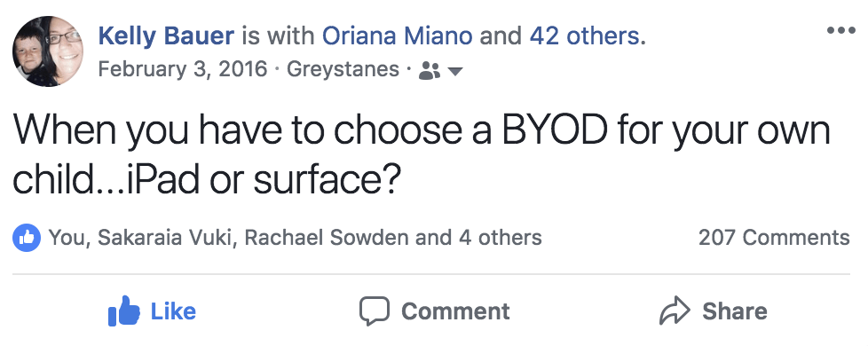Click the thumbs-up Like icon
The image size is (868, 346).
123,310
